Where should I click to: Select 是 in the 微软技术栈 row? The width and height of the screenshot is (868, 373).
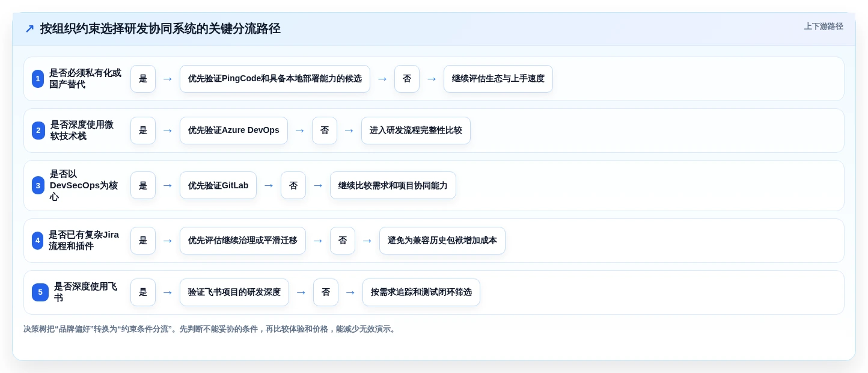click(143, 131)
